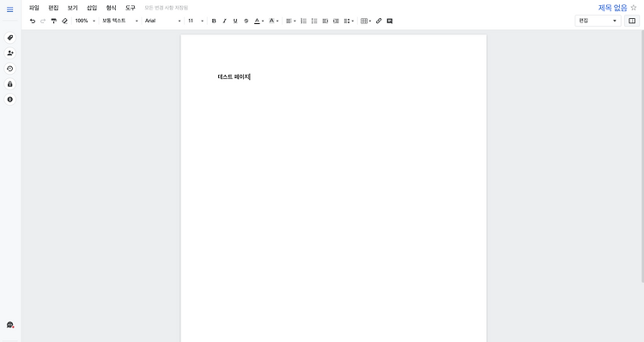Open the 편집 menu in menu bar
Image resolution: width=644 pixels, height=342 pixels.
pos(53,8)
